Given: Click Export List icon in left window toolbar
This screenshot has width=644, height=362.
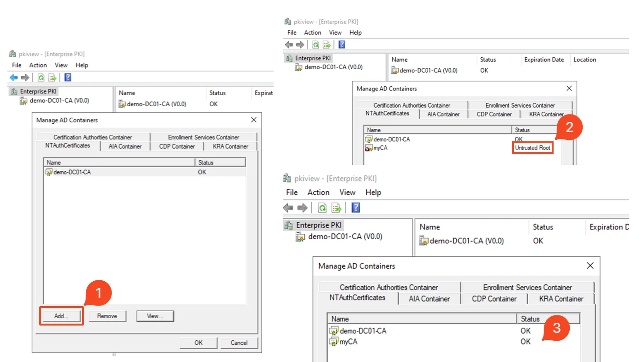Looking at the screenshot, I should pos(52,78).
